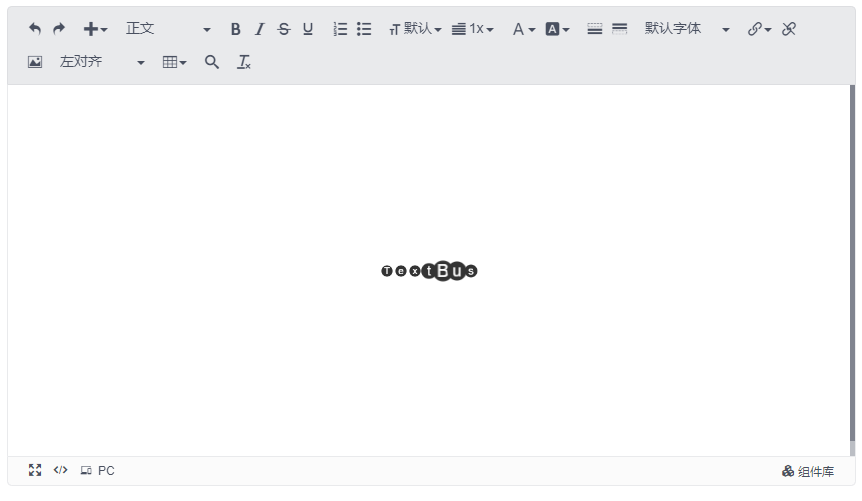Screen dimensions: 862x501
Task: Open the font size 默认 dropdown
Action: click(415, 29)
